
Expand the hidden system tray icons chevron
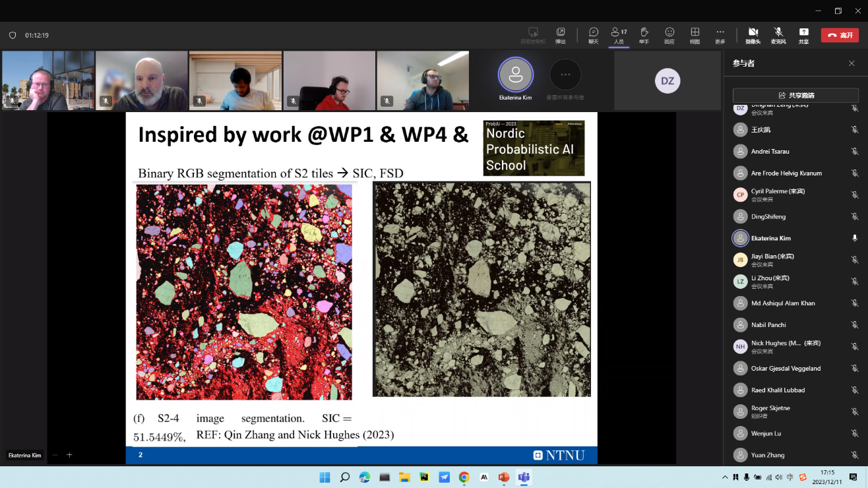pos(725,477)
